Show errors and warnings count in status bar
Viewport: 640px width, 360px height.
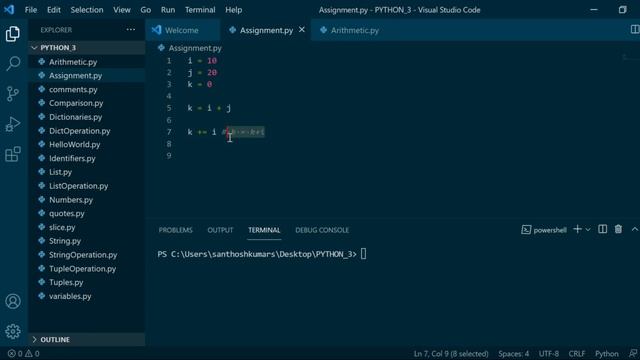[24, 353]
